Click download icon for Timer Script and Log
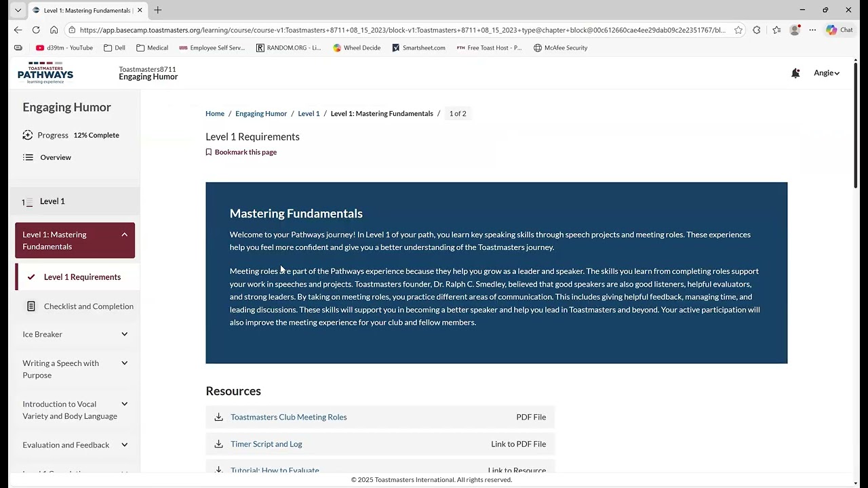Screen dimensions: 868x488 tap(218, 444)
